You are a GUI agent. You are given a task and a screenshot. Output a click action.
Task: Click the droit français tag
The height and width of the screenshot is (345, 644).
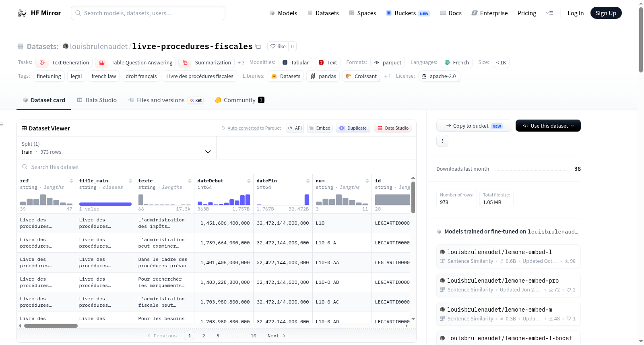(x=141, y=76)
